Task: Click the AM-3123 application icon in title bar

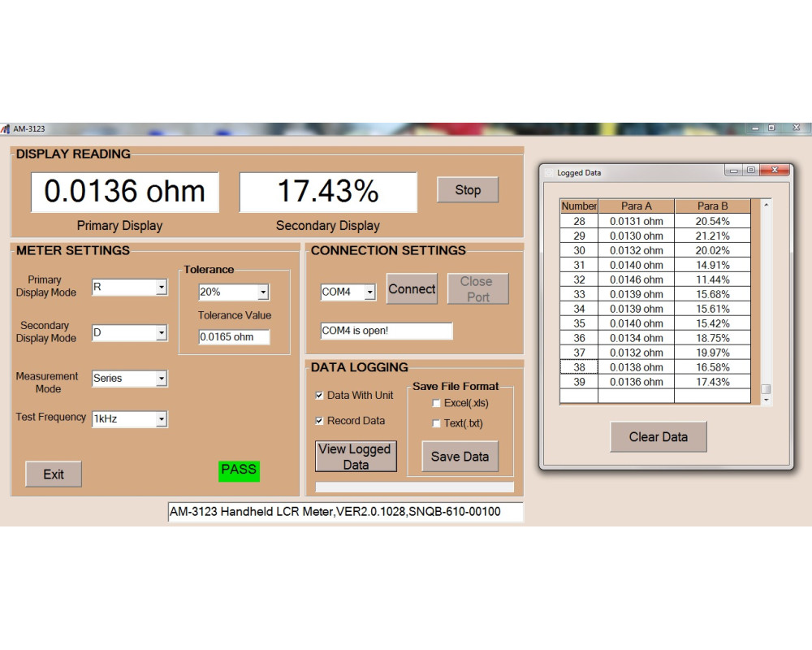Action: click(x=6, y=128)
